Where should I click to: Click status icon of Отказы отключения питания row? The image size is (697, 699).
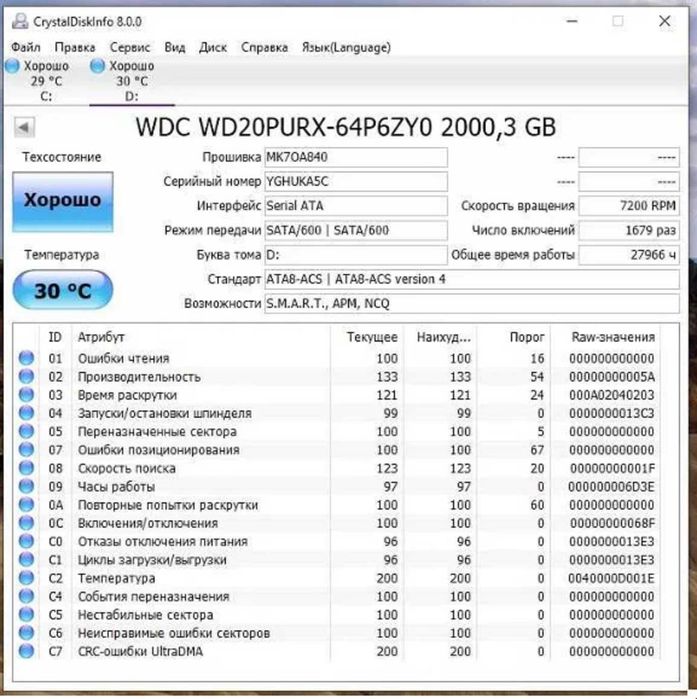point(26,541)
